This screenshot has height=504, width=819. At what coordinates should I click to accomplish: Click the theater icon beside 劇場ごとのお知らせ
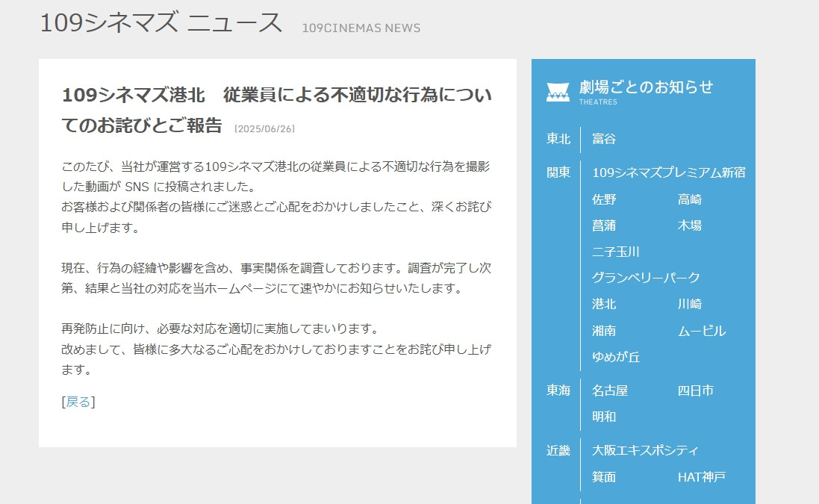[x=558, y=92]
